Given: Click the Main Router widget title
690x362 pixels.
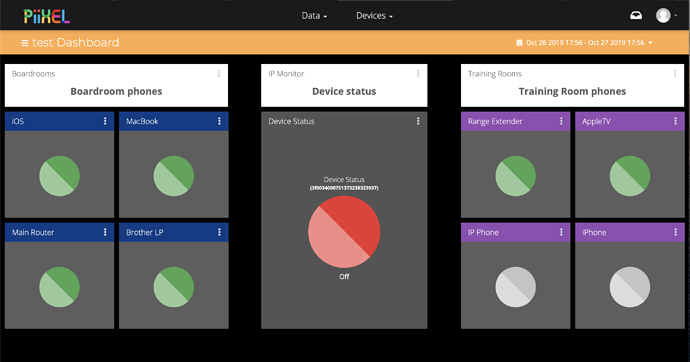Looking at the screenshot, I should pyautogui.click(x=33, y=232).
